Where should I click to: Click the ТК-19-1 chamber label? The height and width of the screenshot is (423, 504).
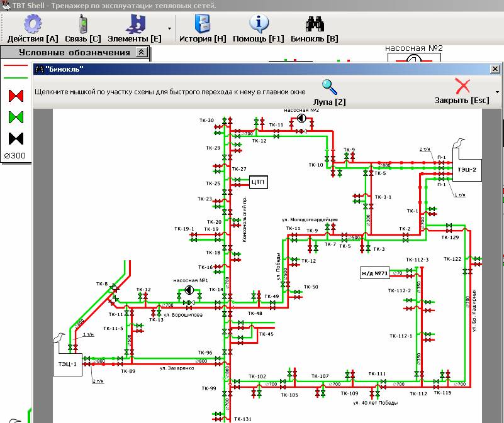pyautogui.click(x=184, y=229)
